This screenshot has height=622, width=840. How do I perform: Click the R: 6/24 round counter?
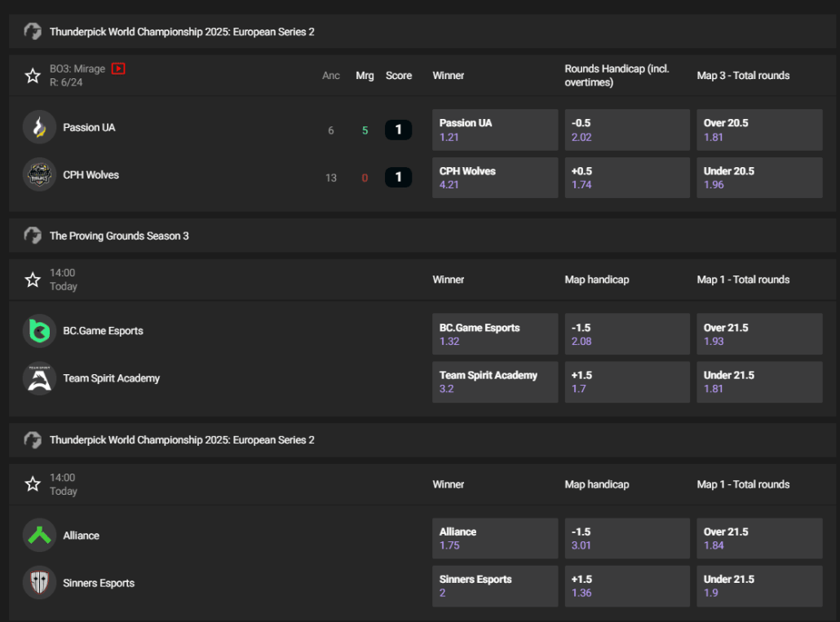click(66, 82)
